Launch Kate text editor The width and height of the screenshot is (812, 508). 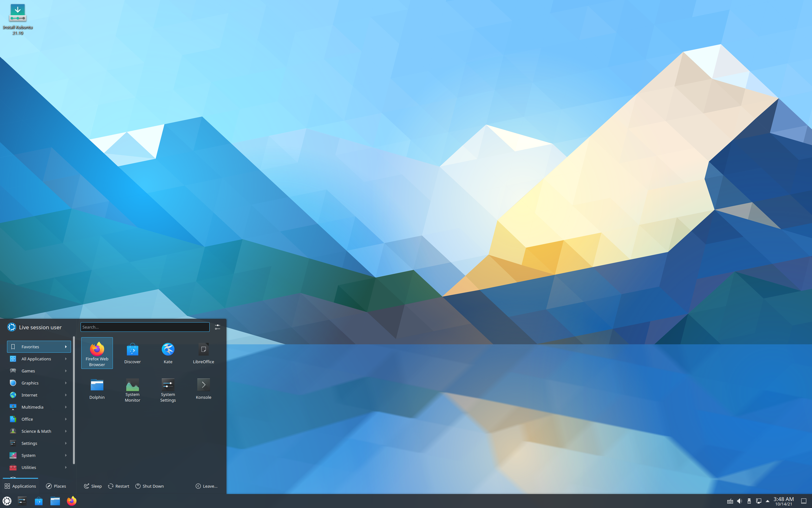tap(168, 353)
